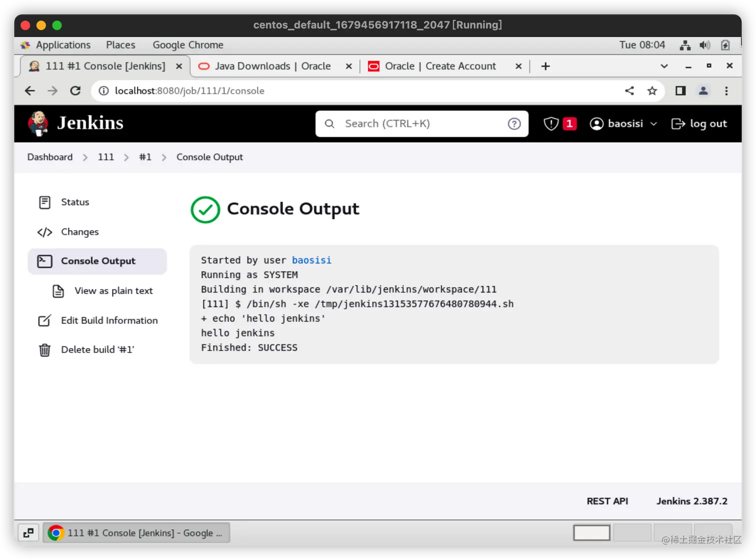Viewport: 756px width, 559px height.
Task: Open the search help question-mark icon
Action: click(x=514, y=123)
